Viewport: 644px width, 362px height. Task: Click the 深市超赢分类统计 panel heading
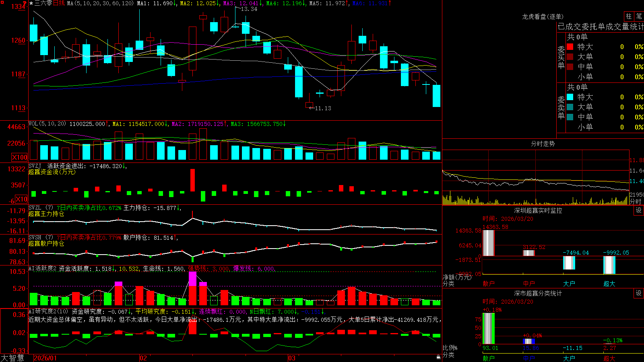click(538, 293)
